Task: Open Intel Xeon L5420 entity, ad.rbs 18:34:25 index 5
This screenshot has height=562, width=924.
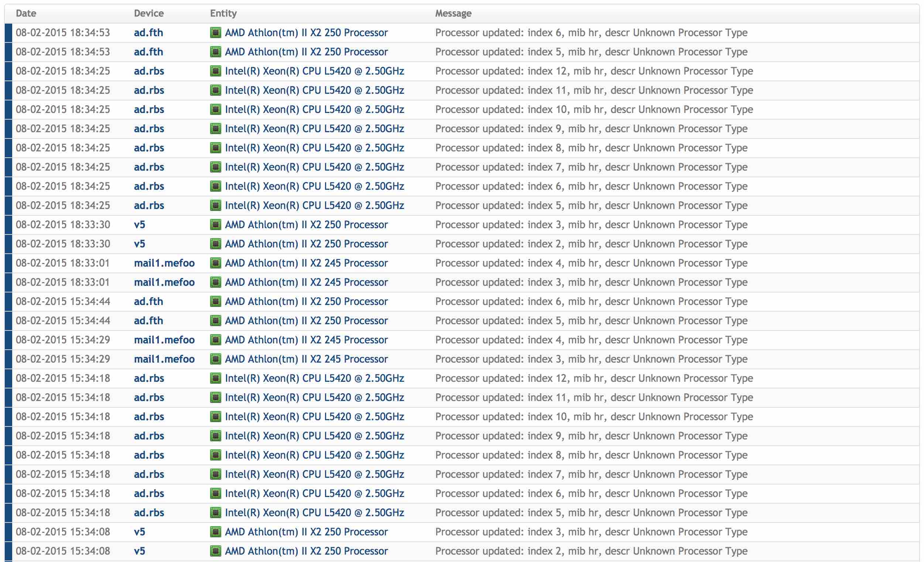Action: (x=315, y=205)
